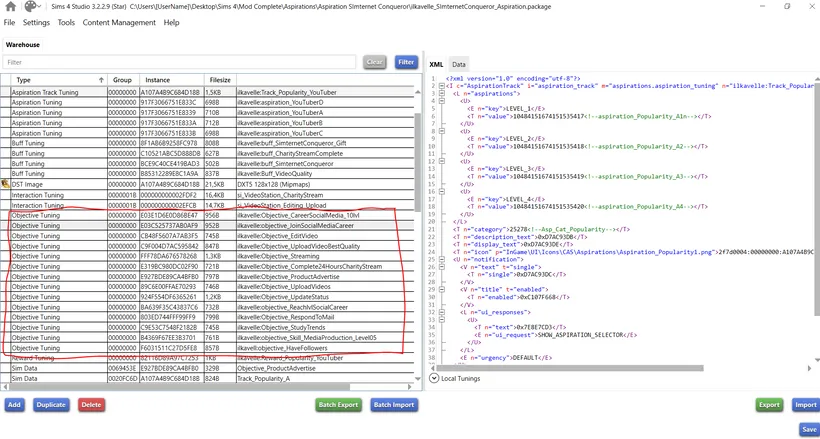Collapse the notification title variant node

point(442,289)
